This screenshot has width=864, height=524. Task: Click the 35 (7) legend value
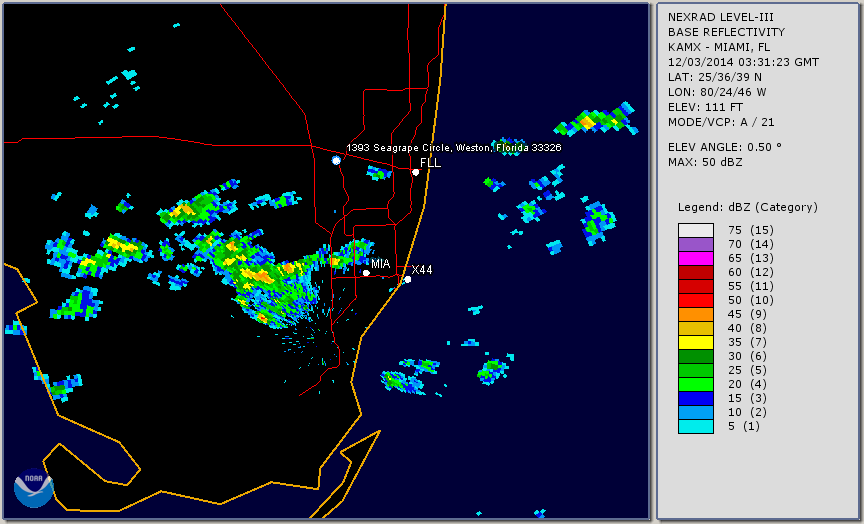(x=747, y=342)
